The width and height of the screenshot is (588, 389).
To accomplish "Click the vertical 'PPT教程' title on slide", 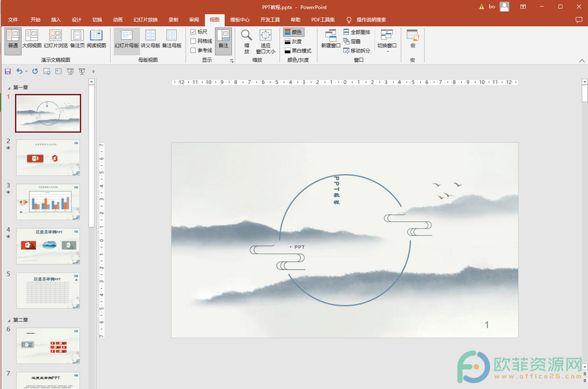I will (336, 190).
